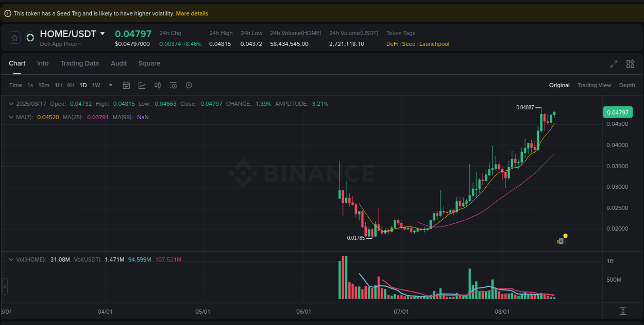
Task: Click the hexagon target icon in toolbar
Action: coord(189,85)
